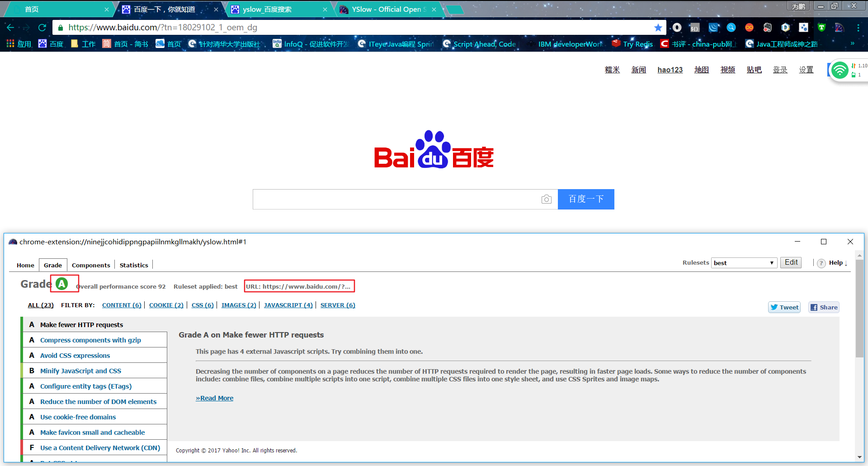Click the URL: https://www.baidu.com/?... text
The width and height of the screenshot is (868, 466).
tap(298, 286)
